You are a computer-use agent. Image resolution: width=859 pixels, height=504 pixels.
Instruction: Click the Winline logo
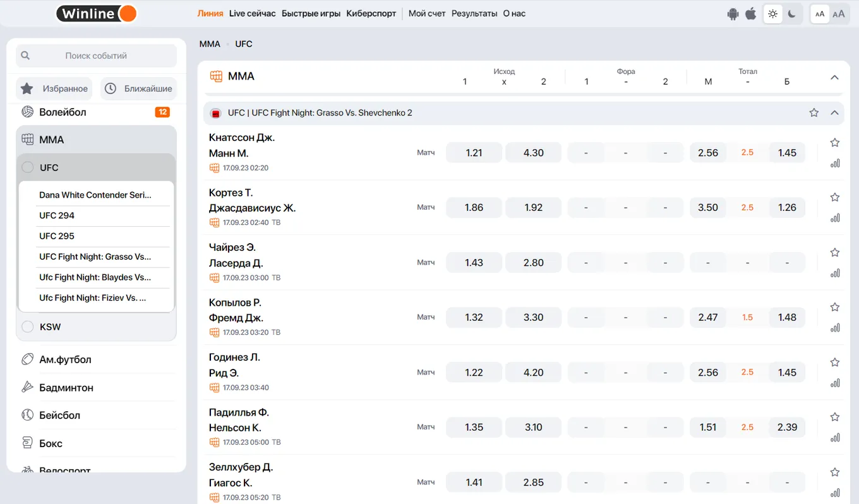[96, 13]
